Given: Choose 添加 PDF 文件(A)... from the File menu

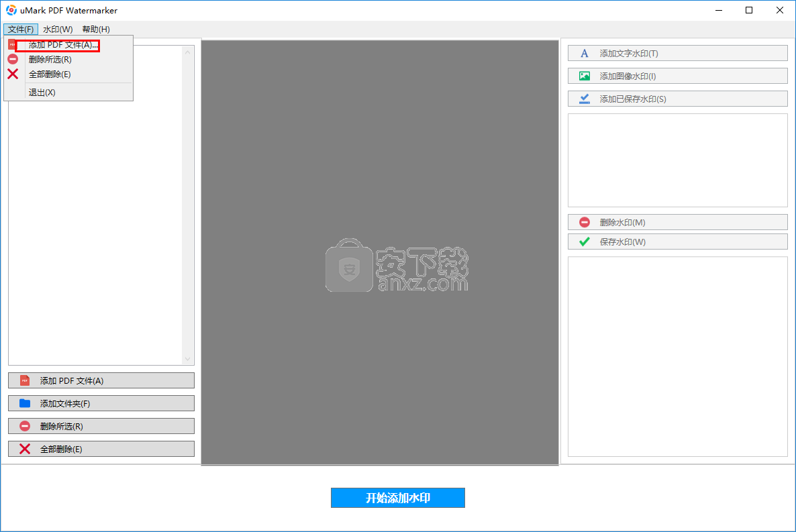Looking at the screenshot, I should [x=69, y=45].
